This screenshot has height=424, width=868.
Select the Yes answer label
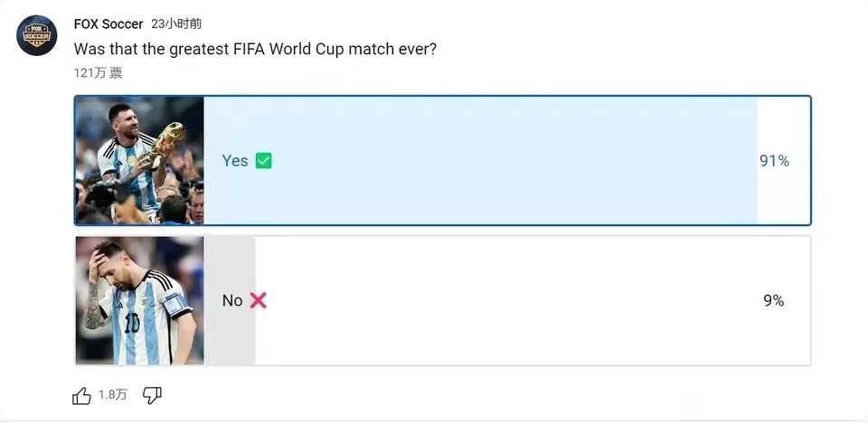(x=235, y=161)
